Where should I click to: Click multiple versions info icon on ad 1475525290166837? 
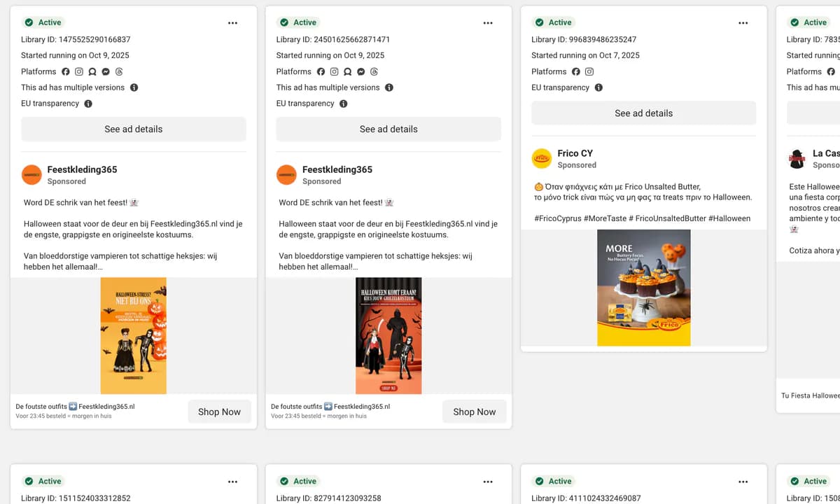(134, 87)
